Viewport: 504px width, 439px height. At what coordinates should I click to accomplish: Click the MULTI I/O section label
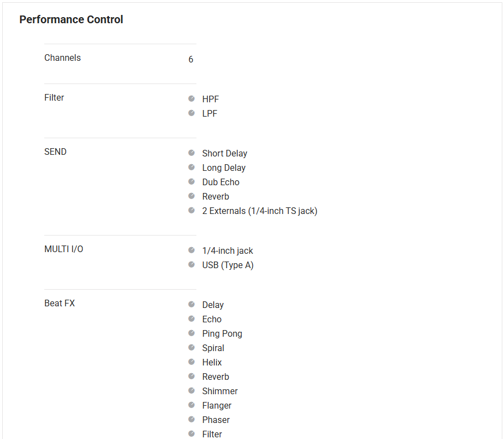(x=64, y=249)
